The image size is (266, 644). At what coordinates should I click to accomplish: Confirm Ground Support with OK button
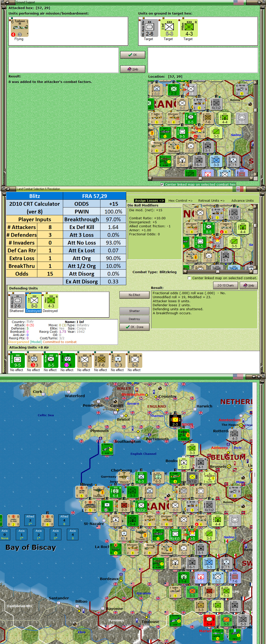point(132,55)
